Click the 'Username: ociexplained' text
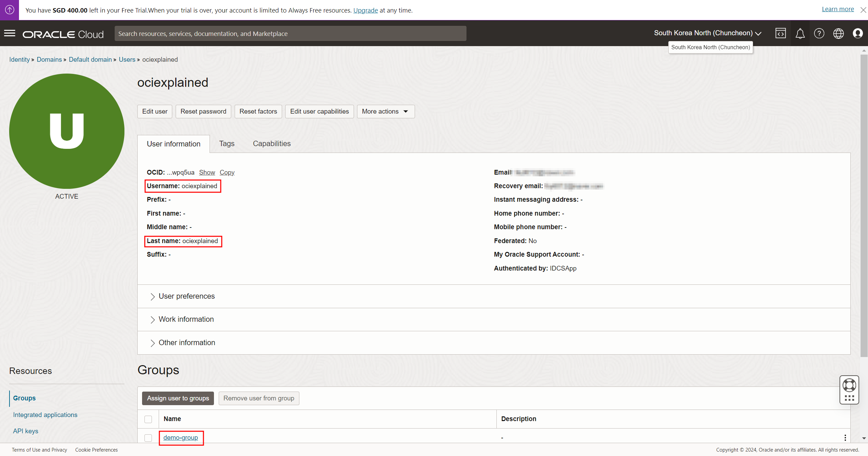 [182, 186]
